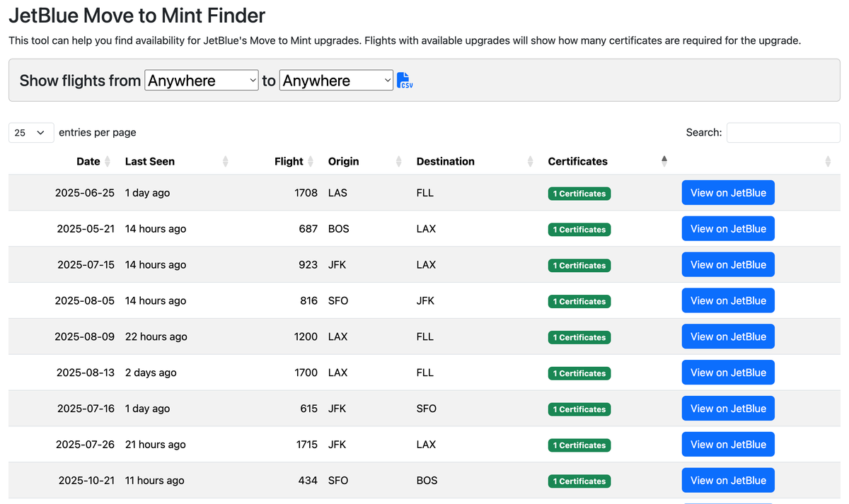Click the Flight column header text

click(289, 162)
